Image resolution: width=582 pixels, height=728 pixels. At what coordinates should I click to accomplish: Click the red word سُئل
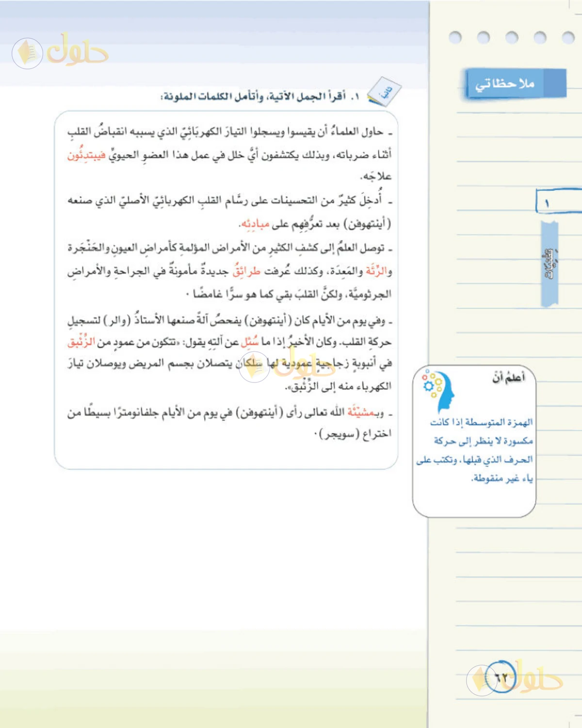[249, 342]
